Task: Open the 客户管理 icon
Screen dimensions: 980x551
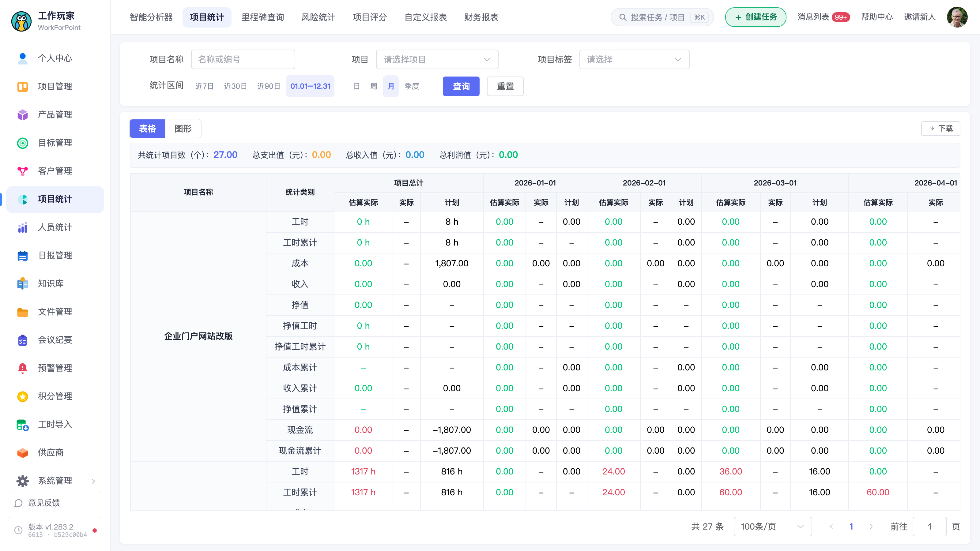Action: (x=22, y=171)
